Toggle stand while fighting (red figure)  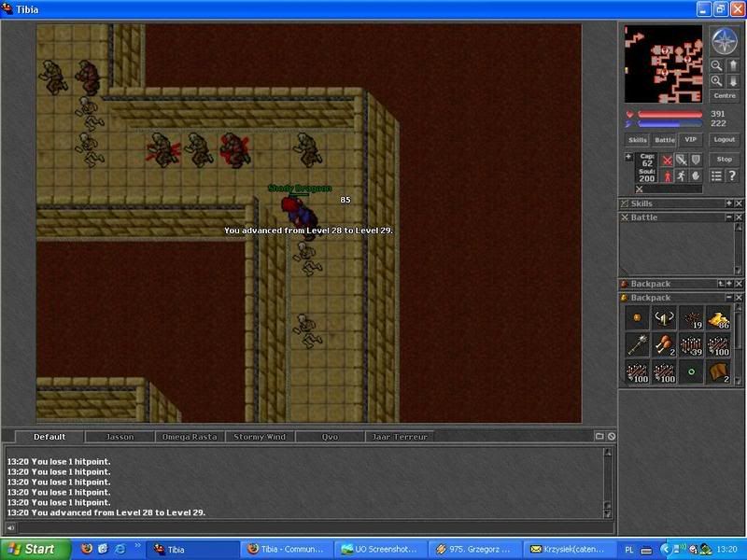click(x=668, y=176)
